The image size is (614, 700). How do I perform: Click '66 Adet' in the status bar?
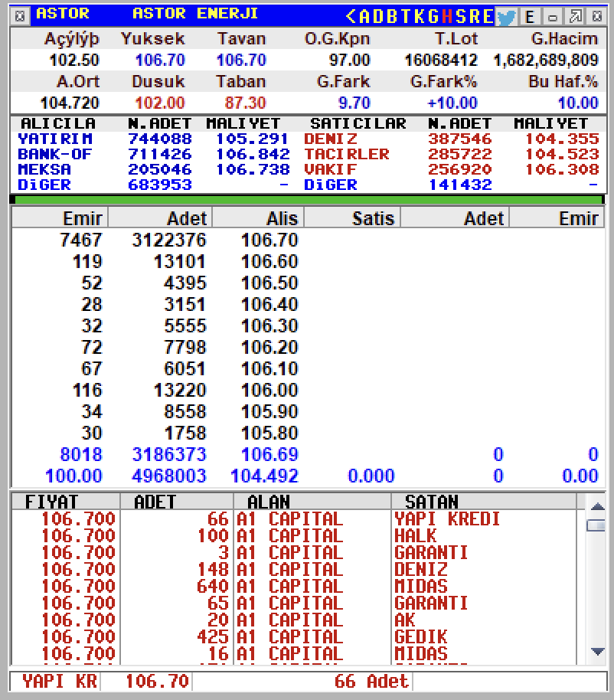click(371, 682)
